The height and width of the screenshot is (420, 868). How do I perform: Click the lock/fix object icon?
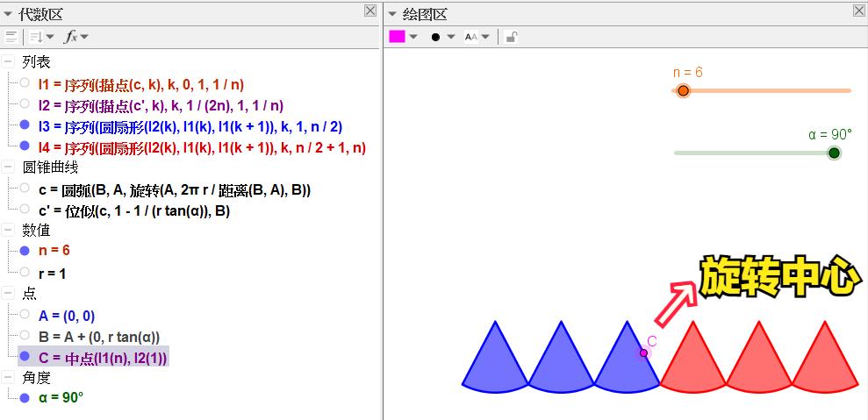[x=512, y=37]
